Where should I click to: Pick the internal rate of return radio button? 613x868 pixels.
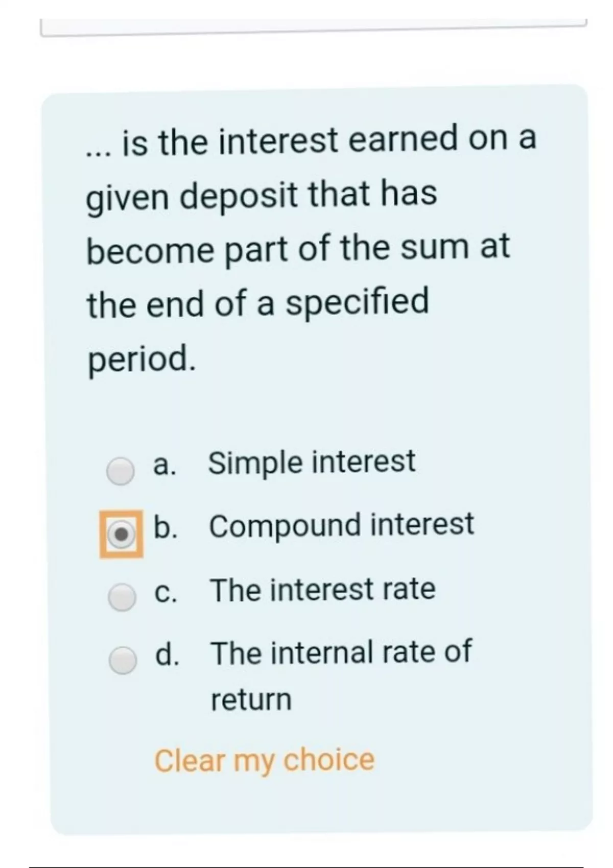point(123,660)
